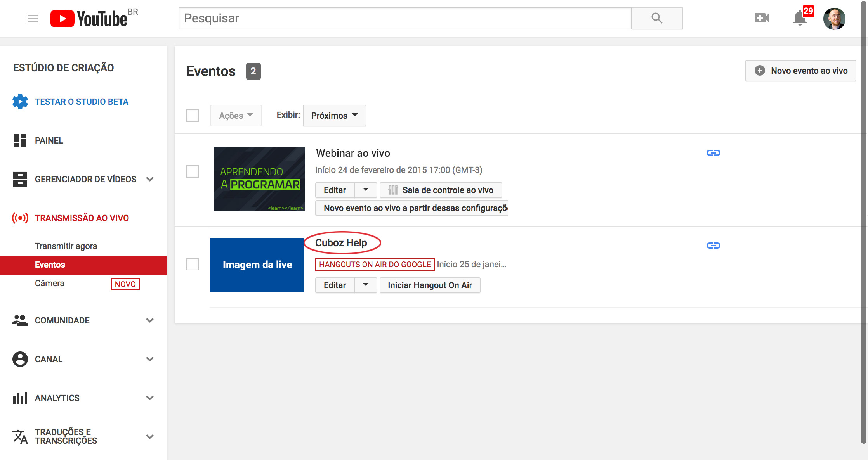Click the Pesquisar search field
The image size is (868, 460).
point(404,18)
